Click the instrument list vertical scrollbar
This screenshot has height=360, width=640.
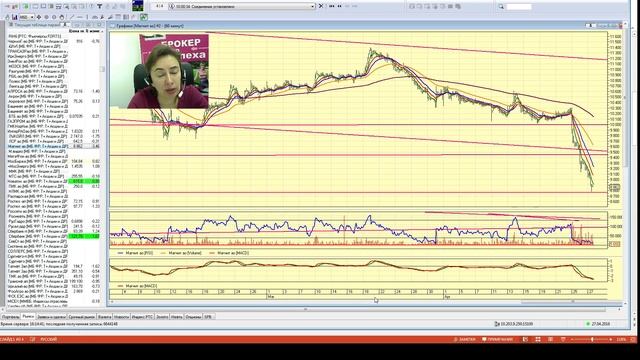pyautogui.click(x=102, y=69)
